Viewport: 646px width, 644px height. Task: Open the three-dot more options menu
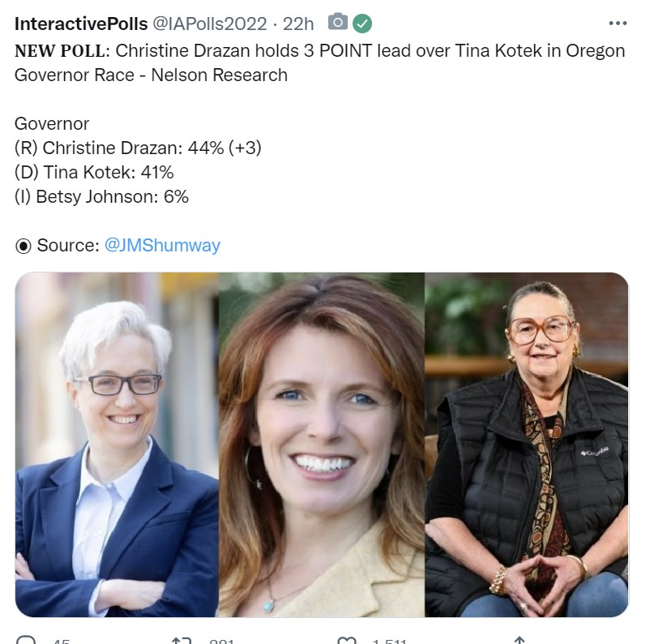tap(618, 24)
